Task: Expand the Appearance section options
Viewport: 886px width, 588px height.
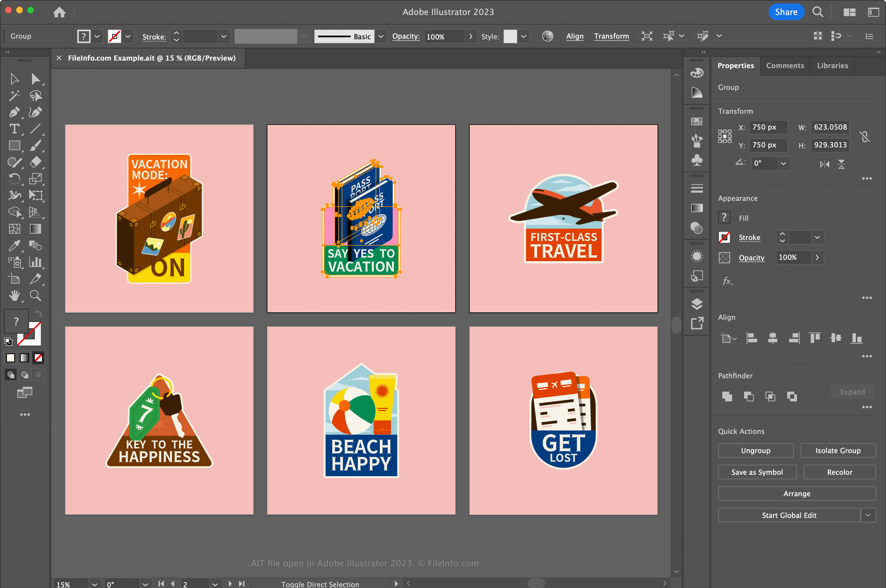Action: pos(868,297)
